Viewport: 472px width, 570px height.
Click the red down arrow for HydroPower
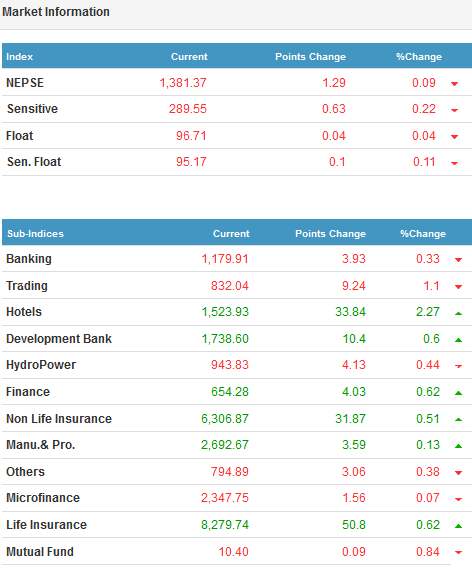point(458,366)
